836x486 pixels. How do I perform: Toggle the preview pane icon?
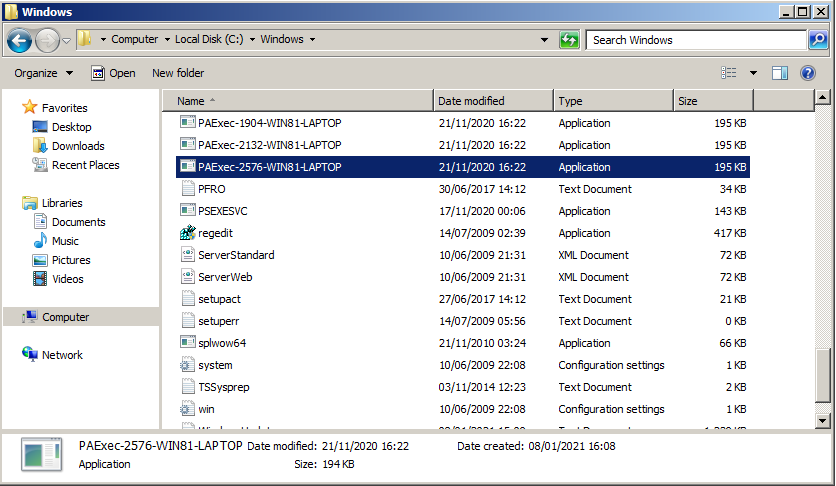[x=780, y=73]
